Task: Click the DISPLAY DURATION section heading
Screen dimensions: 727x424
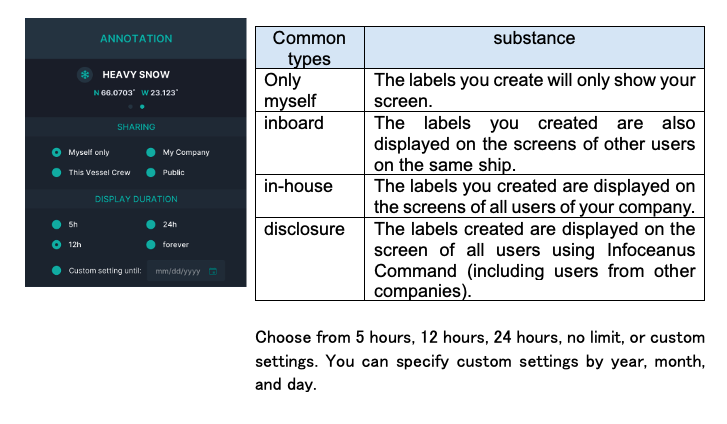Action: (x=136, y=199)
